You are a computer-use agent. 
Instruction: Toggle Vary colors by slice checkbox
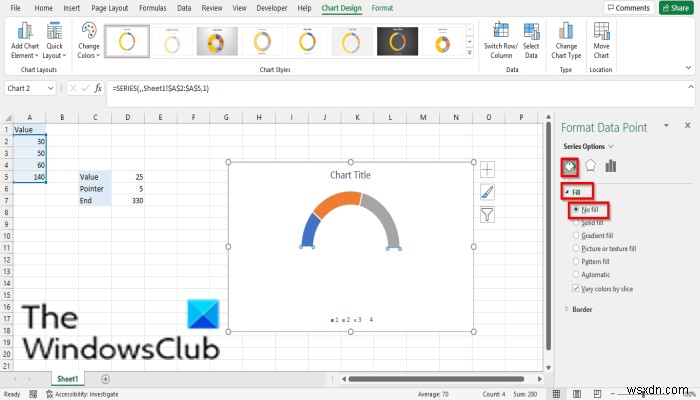coord(576,288)
